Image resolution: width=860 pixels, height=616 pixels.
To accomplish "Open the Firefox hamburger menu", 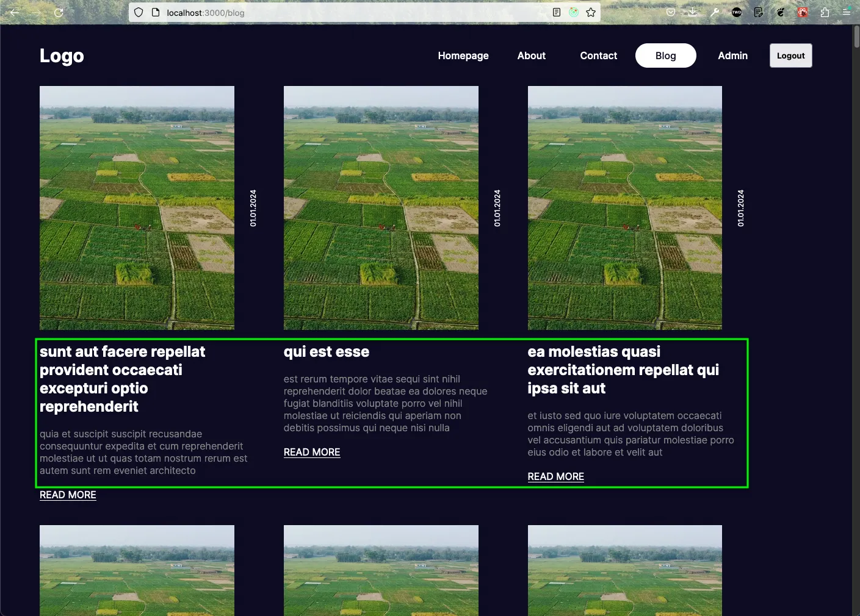I will pyautogui.click(x=847, y=12).
